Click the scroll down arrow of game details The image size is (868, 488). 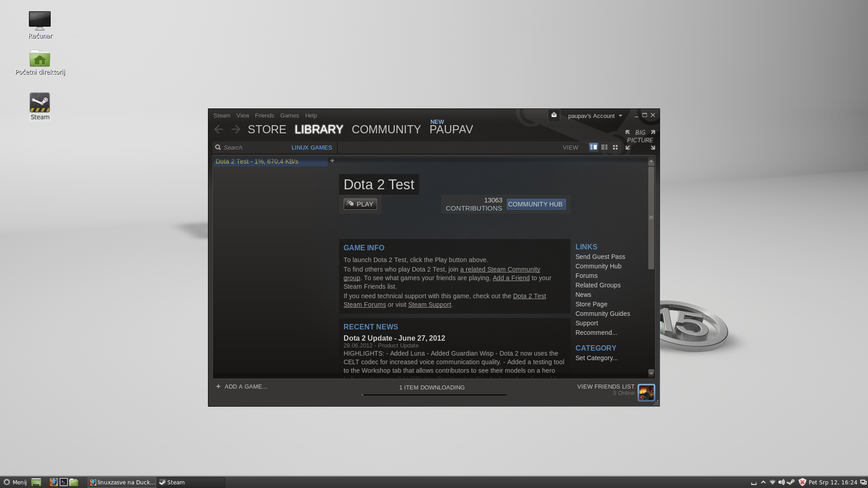[x=651, y=373]
